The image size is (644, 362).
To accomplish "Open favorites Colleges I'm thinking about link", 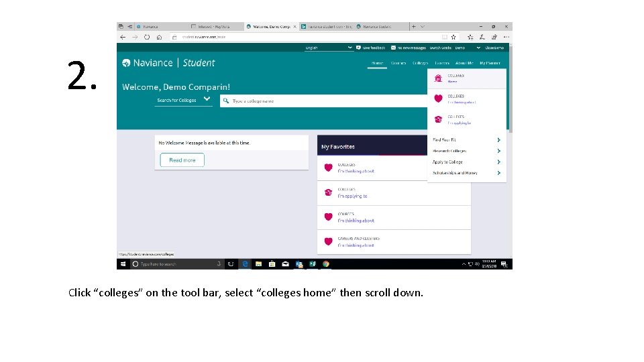I will pos(356,171).
